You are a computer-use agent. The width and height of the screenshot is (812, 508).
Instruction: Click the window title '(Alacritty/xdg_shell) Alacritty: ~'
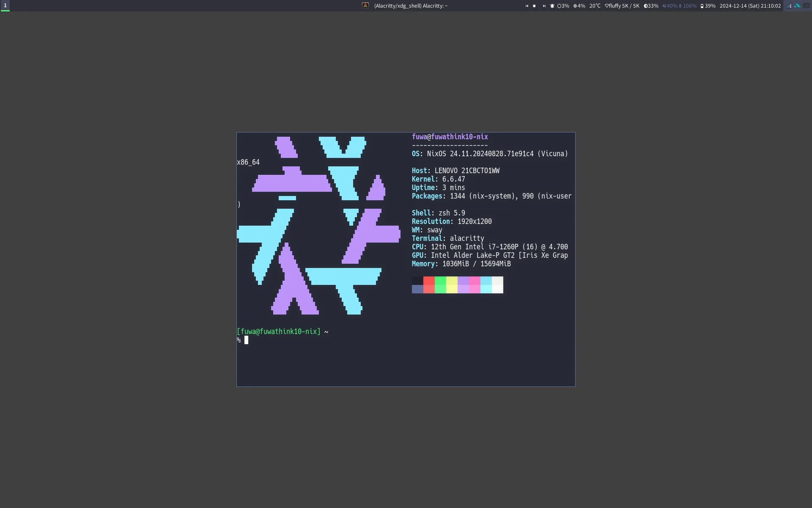pos(411,6)
